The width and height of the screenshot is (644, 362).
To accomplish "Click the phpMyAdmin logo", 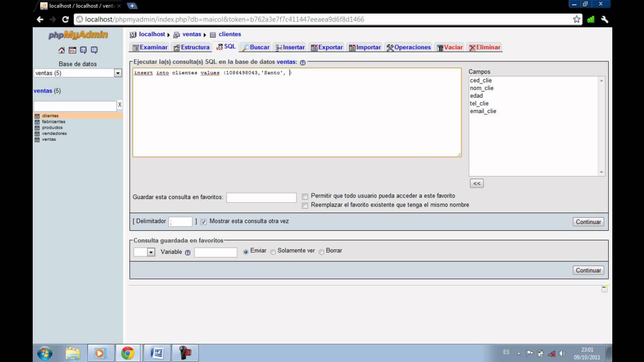I will [x=78, y=35].
